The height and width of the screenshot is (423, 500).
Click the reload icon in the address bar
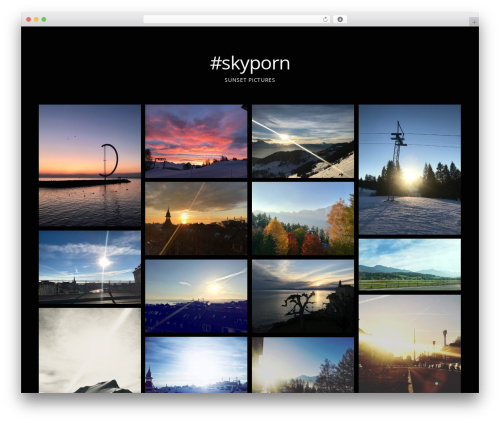pyautogui.click(x=325, y=19)
